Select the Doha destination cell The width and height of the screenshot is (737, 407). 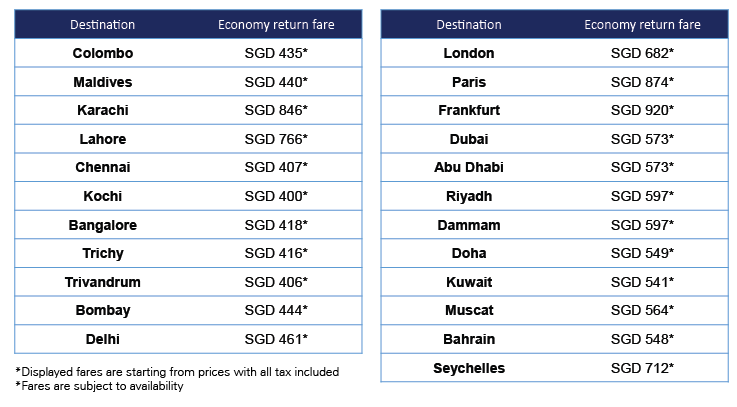pyautogui.click(x=468, y=253)
